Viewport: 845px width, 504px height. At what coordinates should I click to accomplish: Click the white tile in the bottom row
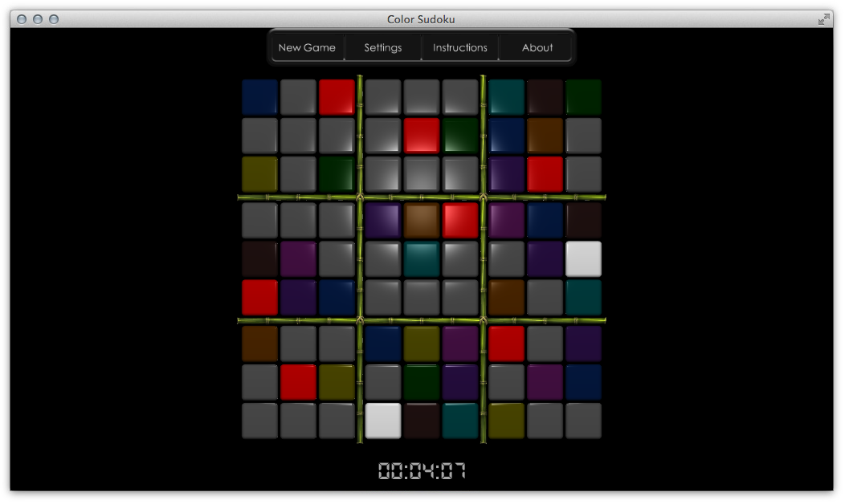[383, 421]
